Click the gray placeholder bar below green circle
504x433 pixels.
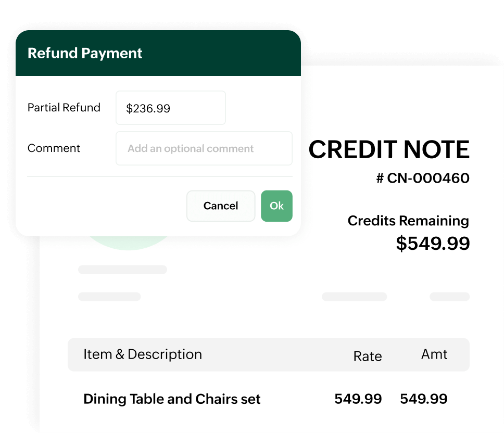pos(122,270)
